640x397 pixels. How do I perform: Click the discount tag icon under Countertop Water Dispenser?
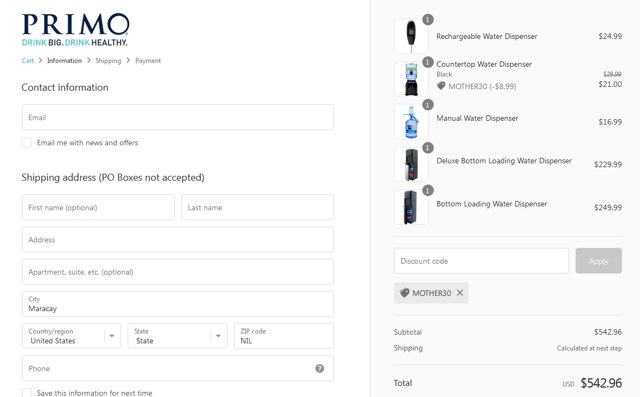tap(441, 86)
